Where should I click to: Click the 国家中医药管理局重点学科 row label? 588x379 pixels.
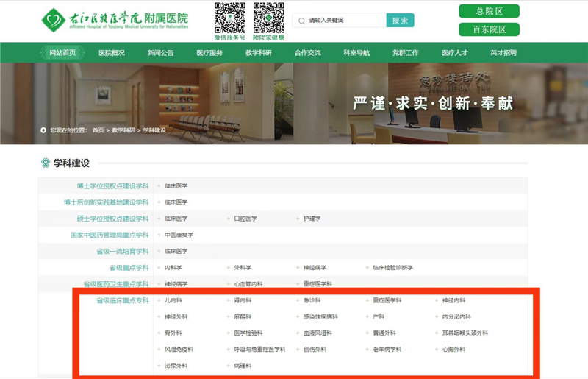tap(110, 235)
